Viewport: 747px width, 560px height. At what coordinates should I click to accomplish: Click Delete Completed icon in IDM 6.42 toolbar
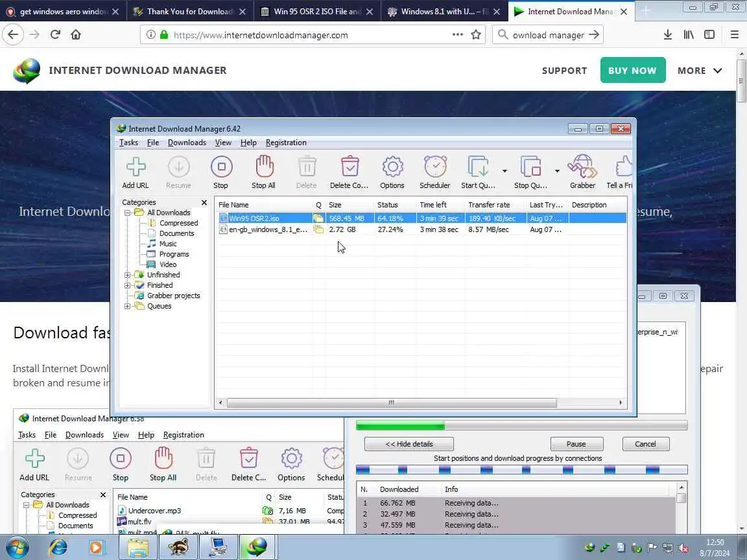coord(350,173)
